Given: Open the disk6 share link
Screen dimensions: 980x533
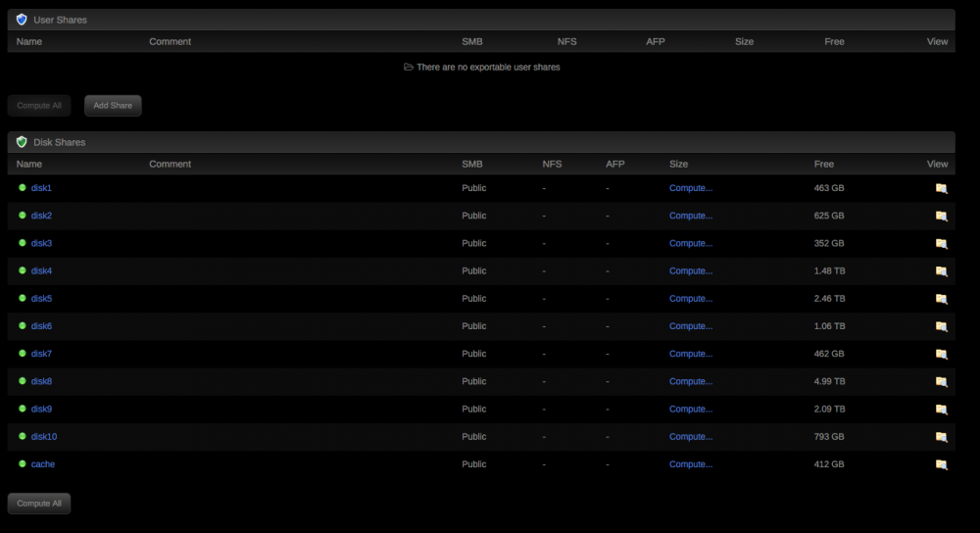Looking at the screenshot, I should click(41, 325).
